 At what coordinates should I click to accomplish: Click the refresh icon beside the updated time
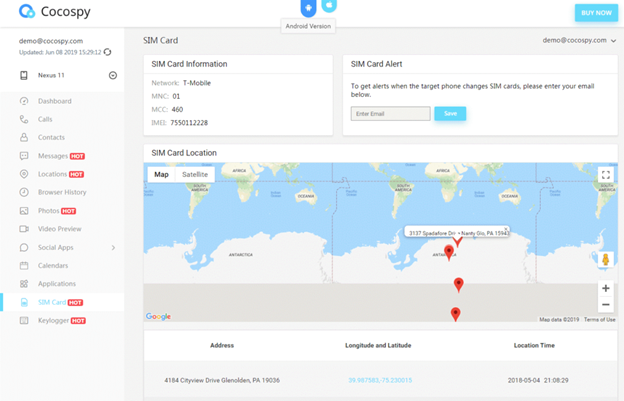click(x=107, y=52)
